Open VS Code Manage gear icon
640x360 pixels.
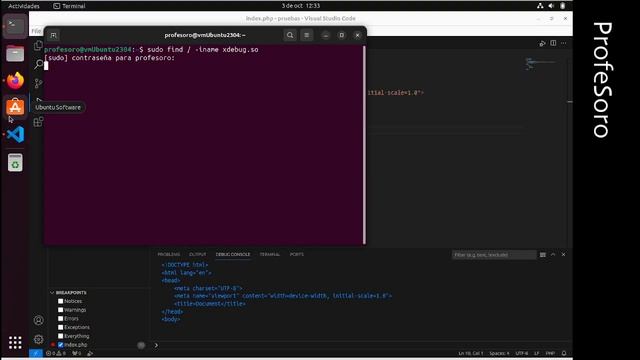pos(38,339)
